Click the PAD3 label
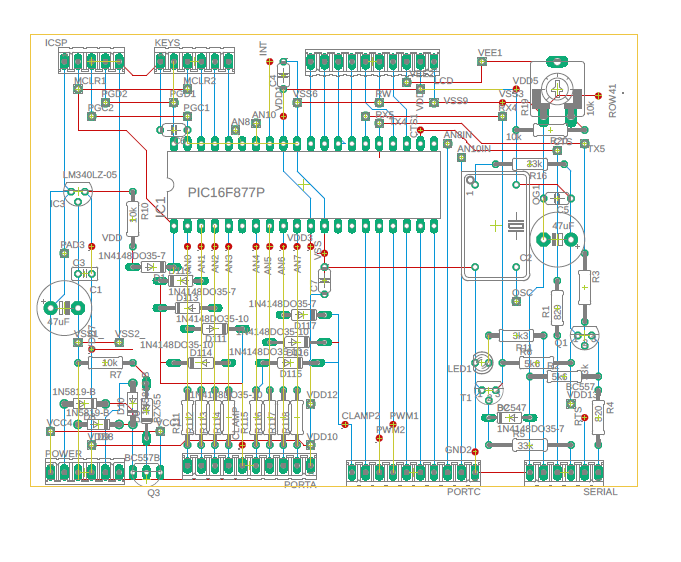The image size is (681, 562). coord(73,245)
